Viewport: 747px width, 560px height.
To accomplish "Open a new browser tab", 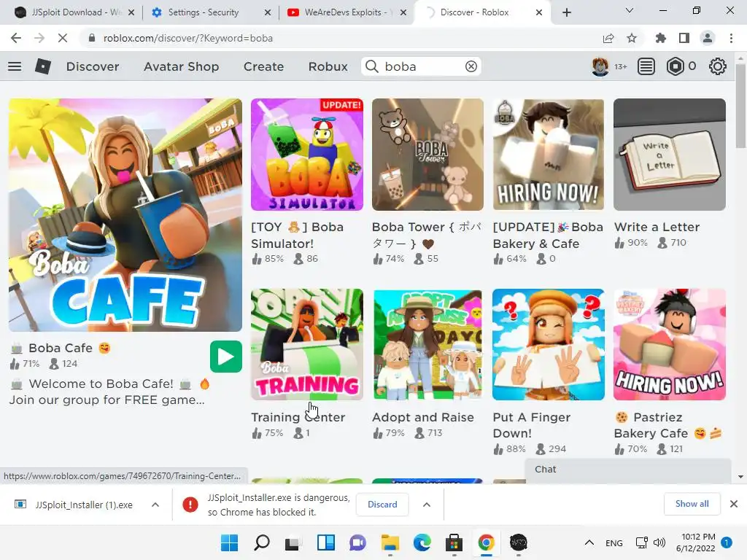I will tap(566, 12).
